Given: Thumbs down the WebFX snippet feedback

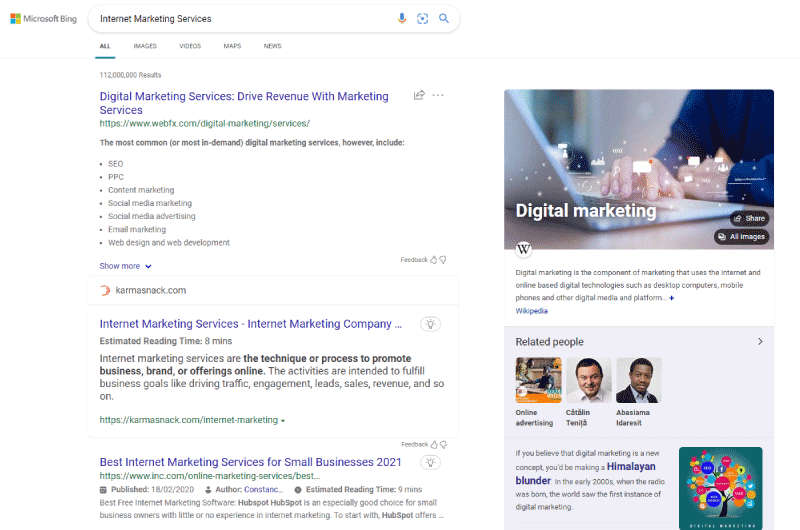Looking at the screenshot, I should click(443, 260).
